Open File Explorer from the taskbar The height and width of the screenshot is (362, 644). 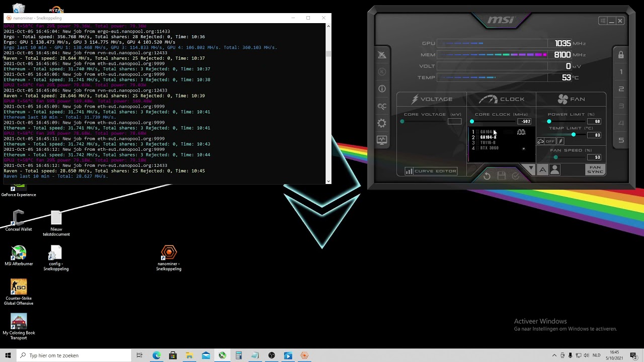(189, 355)
